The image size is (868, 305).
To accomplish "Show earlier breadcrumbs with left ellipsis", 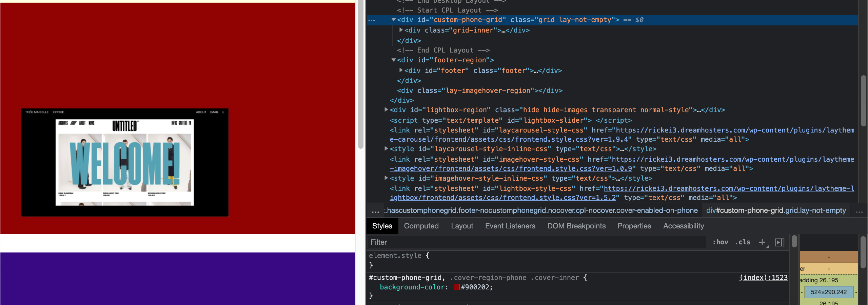I will click(375, 212).
